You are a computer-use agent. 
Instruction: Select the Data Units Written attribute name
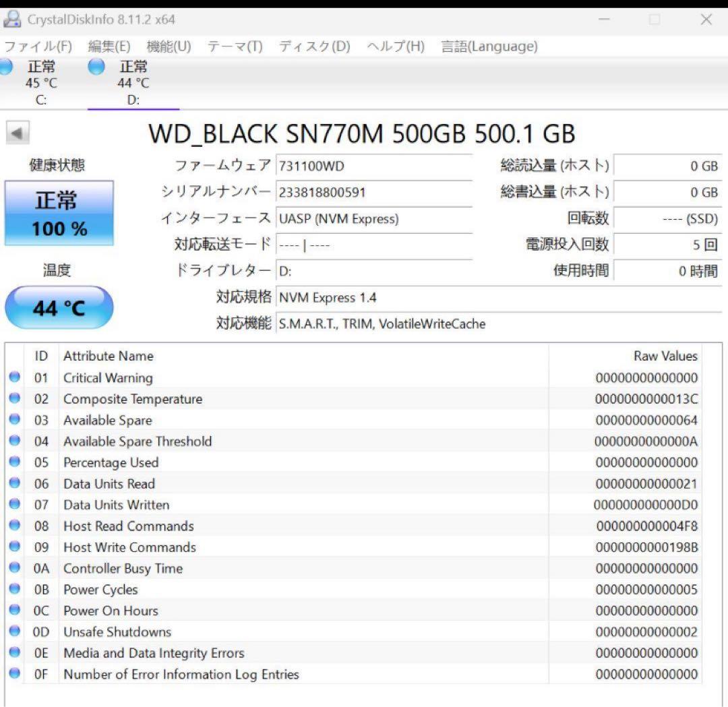point(117,505)
